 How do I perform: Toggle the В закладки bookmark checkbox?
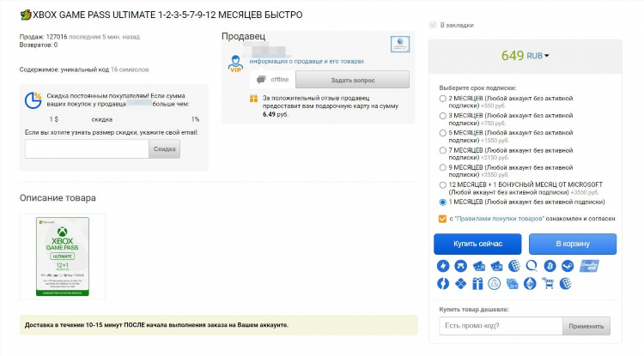(433, 25)
